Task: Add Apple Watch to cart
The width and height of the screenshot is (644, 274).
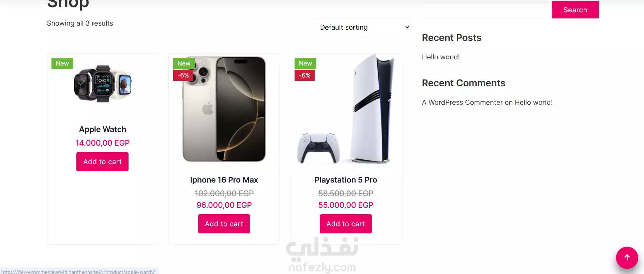Action: coord(102,162)
